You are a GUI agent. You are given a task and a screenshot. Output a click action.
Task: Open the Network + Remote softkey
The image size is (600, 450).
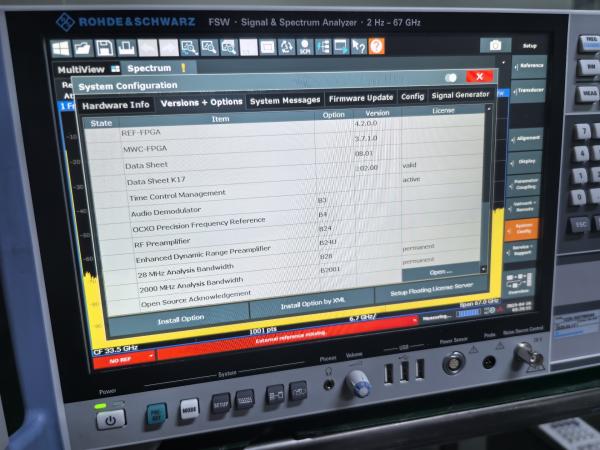522,207
